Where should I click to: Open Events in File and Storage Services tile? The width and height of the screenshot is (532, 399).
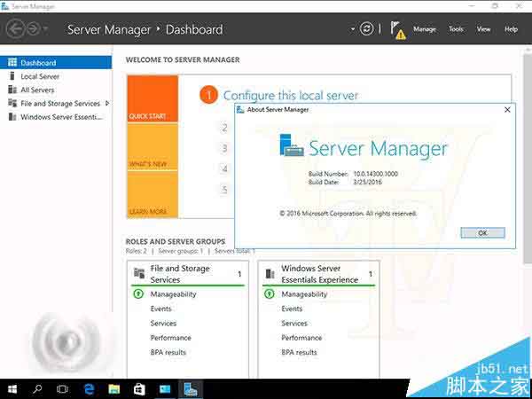click(x=160, y=309)
